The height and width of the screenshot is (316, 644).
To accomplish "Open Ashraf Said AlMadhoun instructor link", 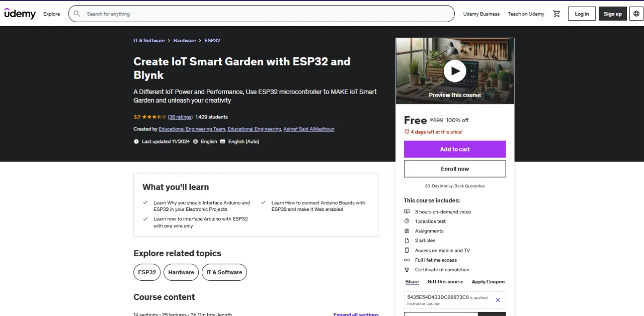I will tap(309, 129).
